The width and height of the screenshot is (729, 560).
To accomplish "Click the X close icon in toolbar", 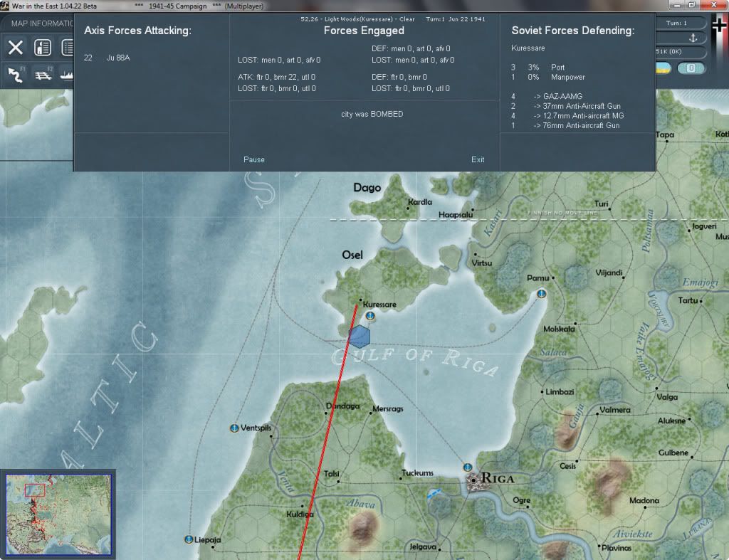I will (16, 48).
